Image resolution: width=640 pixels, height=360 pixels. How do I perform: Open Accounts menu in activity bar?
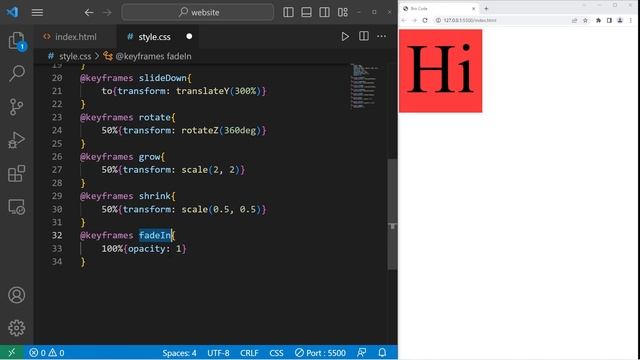click(x=17, y=295)
